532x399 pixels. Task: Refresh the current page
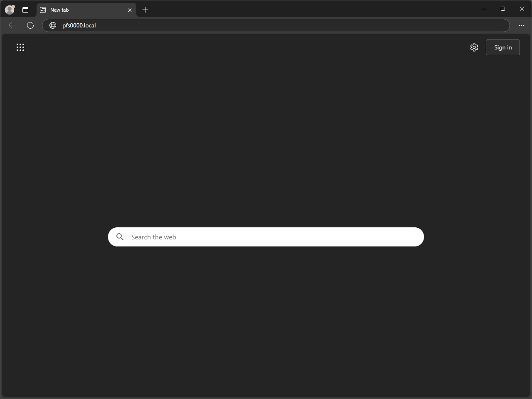coord(30,25)
